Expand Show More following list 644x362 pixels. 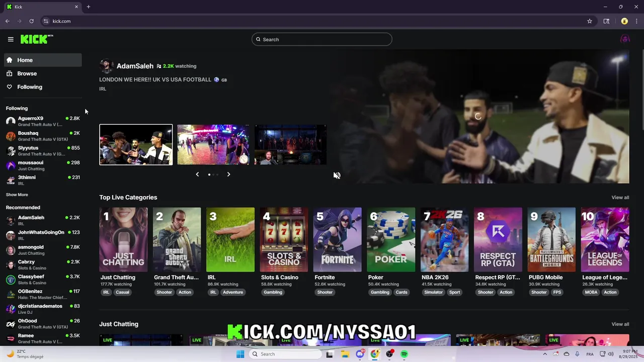click(17, 195)
